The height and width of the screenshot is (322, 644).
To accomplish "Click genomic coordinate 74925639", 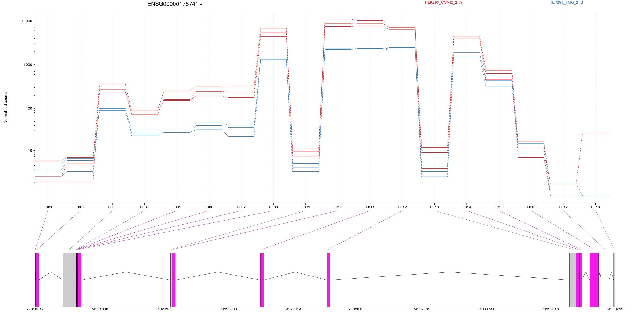I will click(x=228, y=309).
